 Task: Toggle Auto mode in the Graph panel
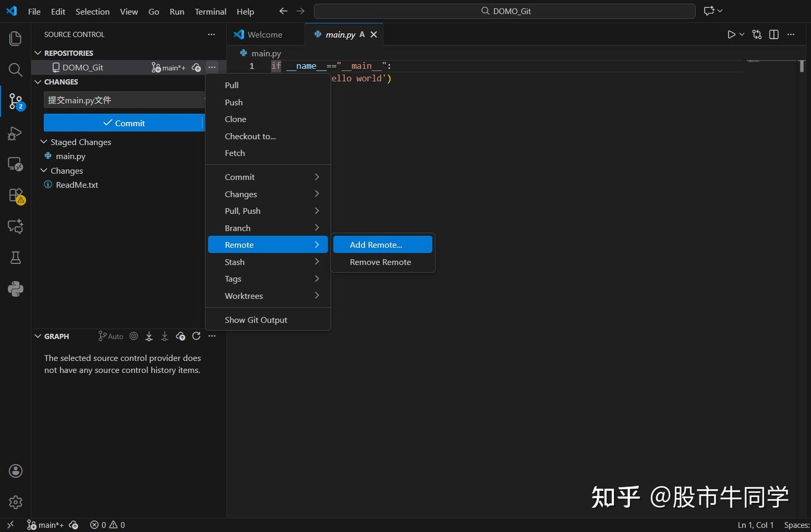(x=110, y=336)
